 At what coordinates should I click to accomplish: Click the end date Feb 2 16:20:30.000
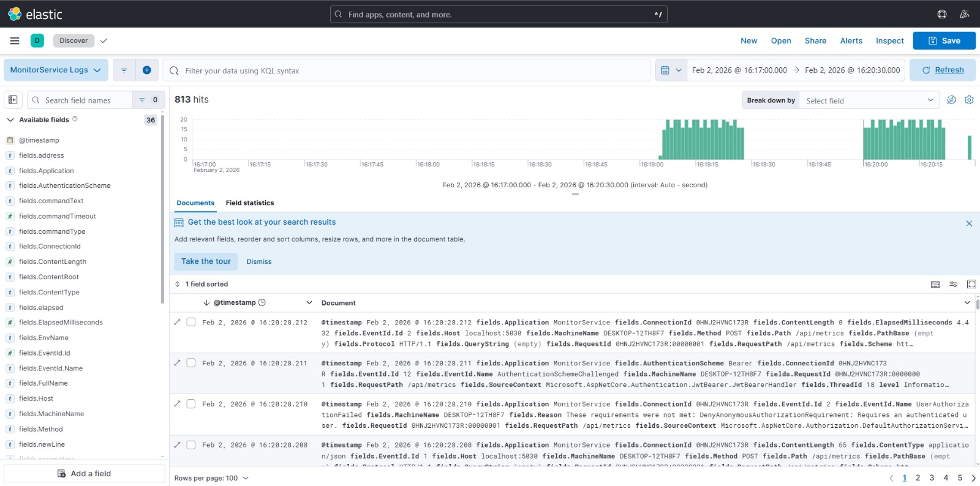(x=853, y=70)
